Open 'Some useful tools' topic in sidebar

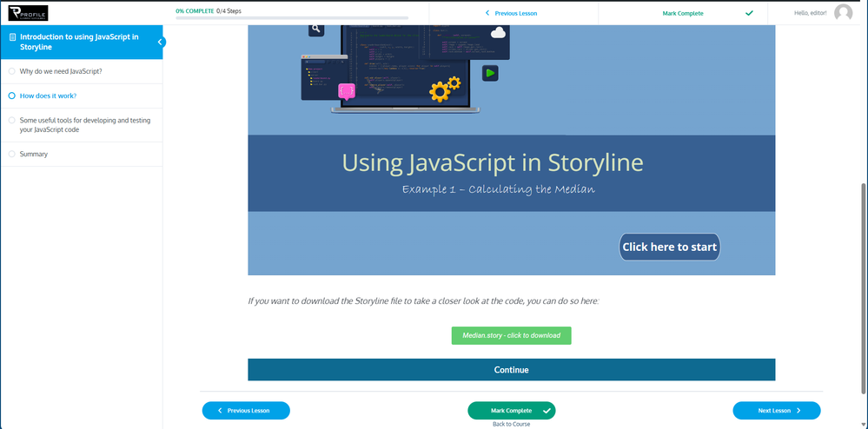coord(85,125)
